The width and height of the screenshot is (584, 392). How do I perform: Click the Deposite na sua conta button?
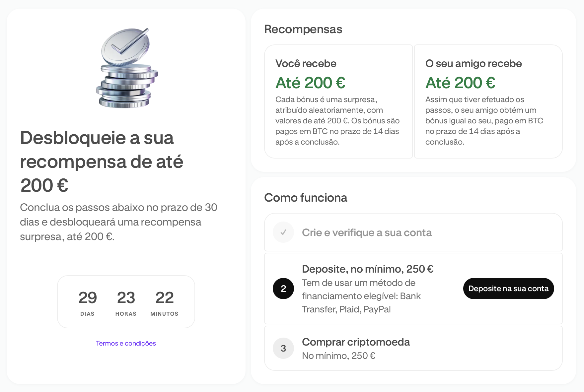pos(508,289)
